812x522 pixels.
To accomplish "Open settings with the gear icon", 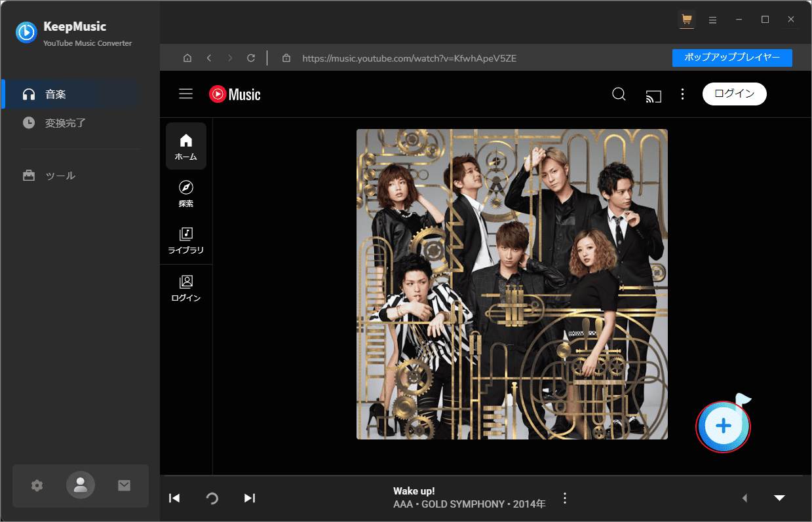I will pyautogui.click(x=37, y=485).
